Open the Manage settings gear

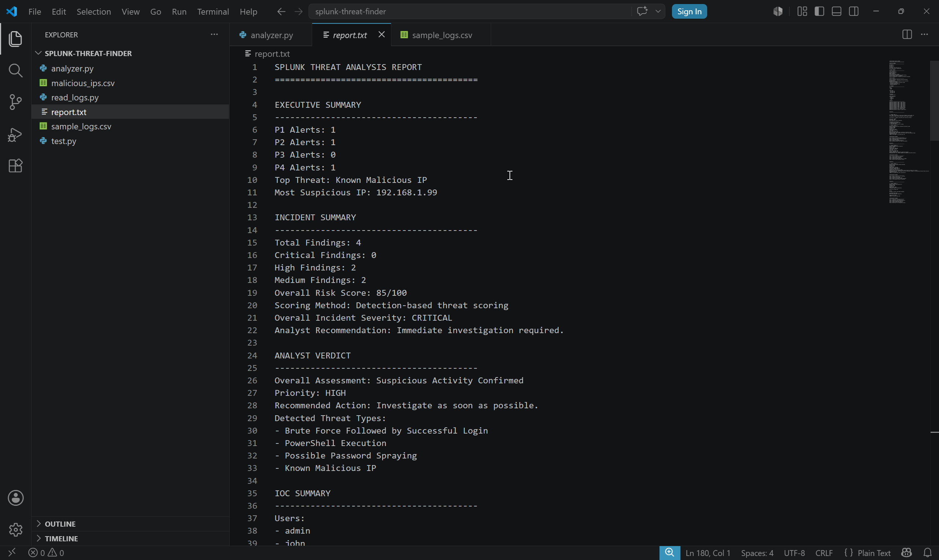click(15, 530)
